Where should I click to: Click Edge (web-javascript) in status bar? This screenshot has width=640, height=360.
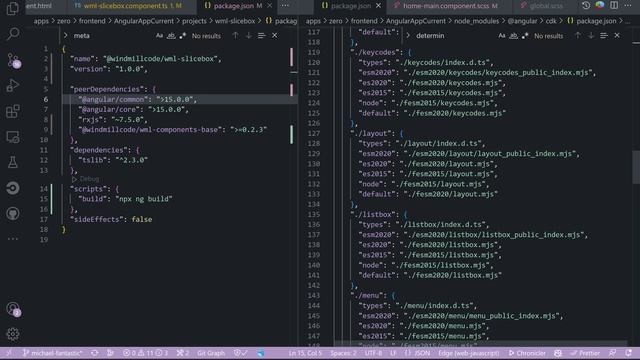(x=469, y=353)
